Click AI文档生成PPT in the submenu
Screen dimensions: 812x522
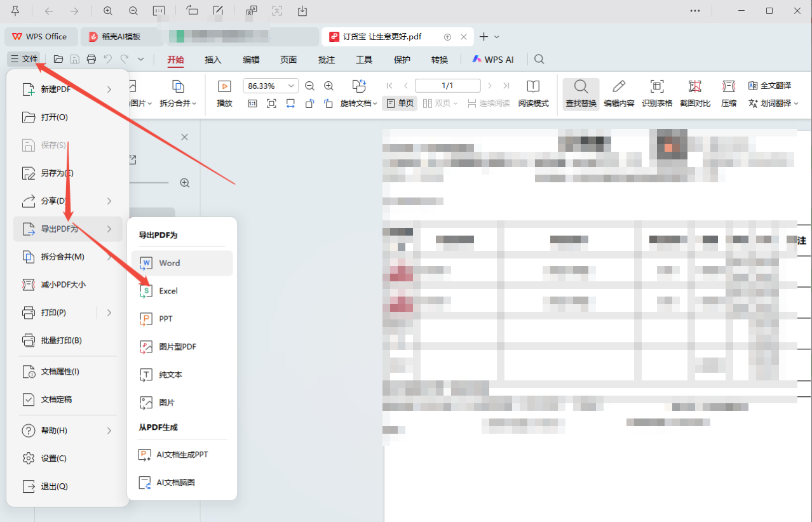click(182, 455)
